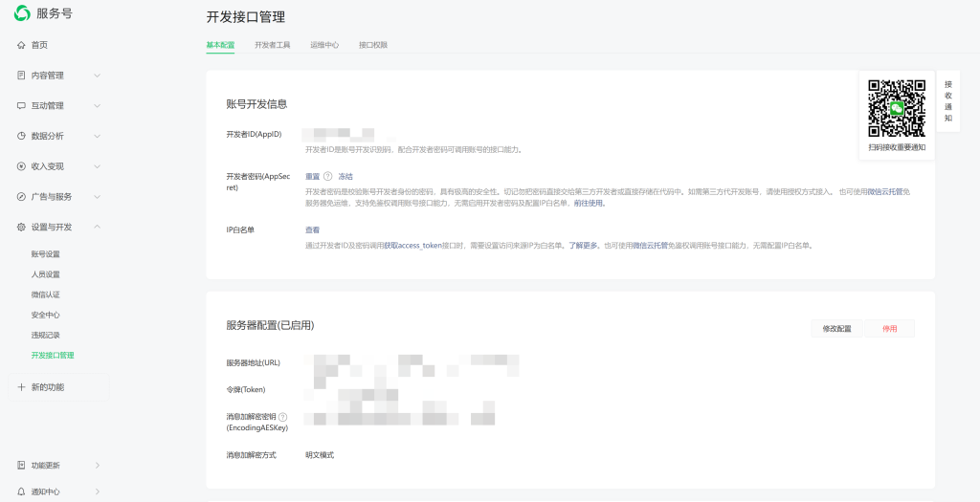Open the help icon next to 重置

click(328, 176)
